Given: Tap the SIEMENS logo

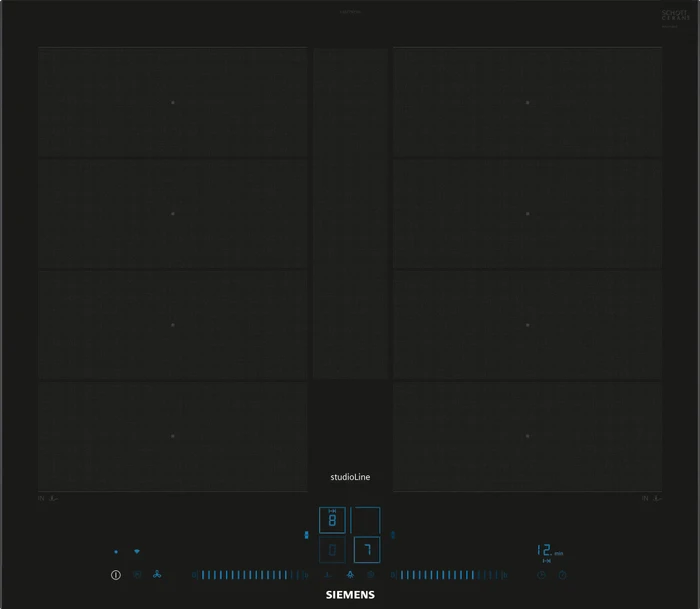Looking at the screenshot, I should pyautogui.click(x=350, y=595).
